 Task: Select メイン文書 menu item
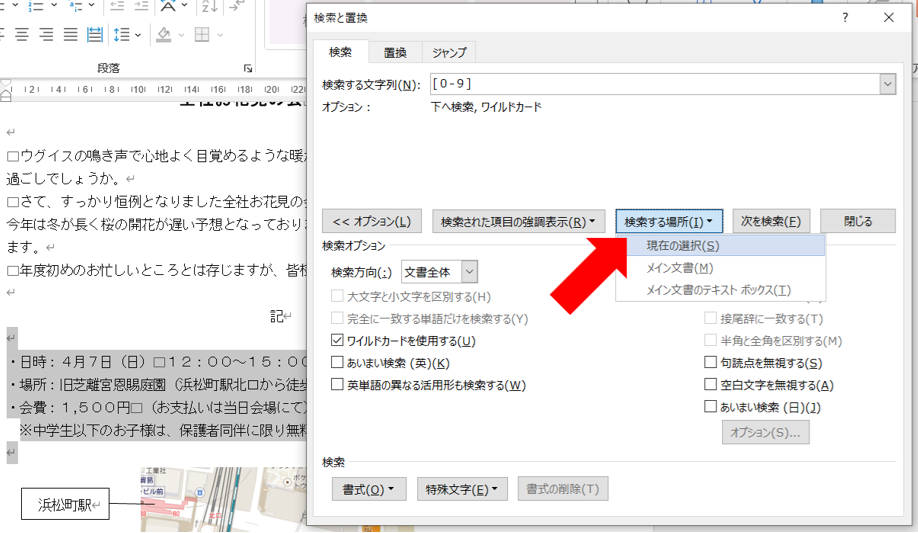(x=721, y=268)
